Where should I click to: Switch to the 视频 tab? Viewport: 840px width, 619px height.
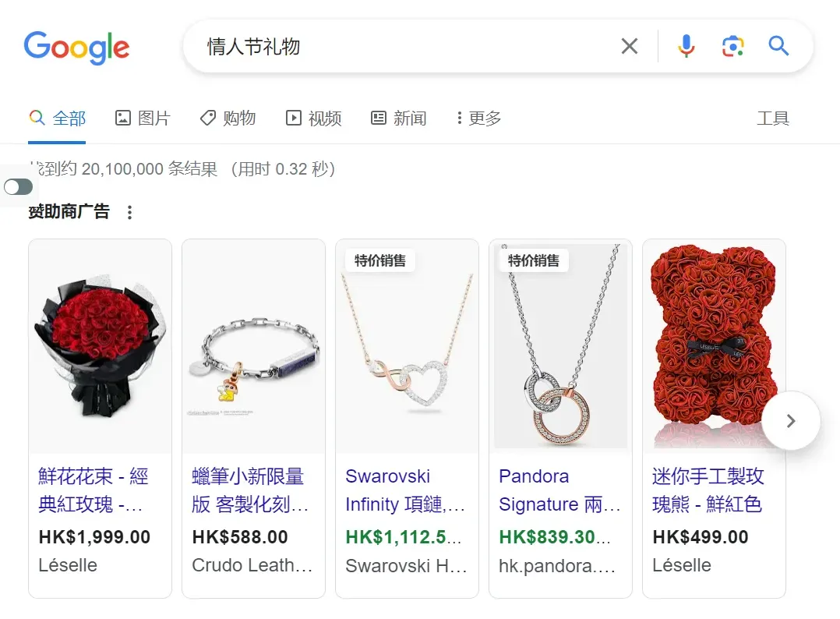pos(313,118)
